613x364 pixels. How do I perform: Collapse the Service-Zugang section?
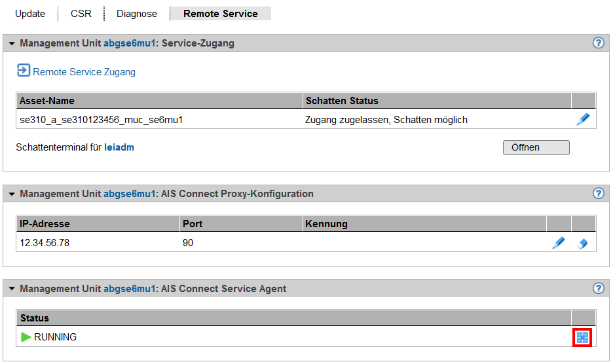pos(12,44)
